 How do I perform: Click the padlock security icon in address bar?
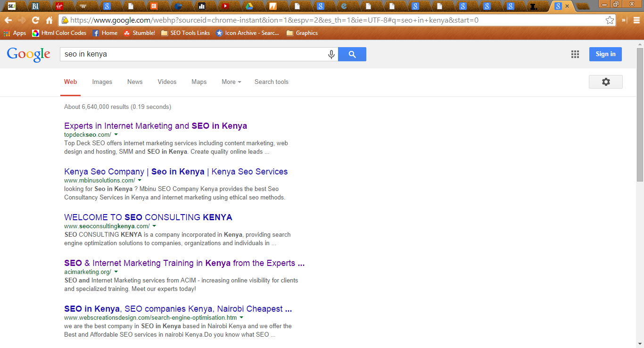pyautogui.click(x=65, y=20)
